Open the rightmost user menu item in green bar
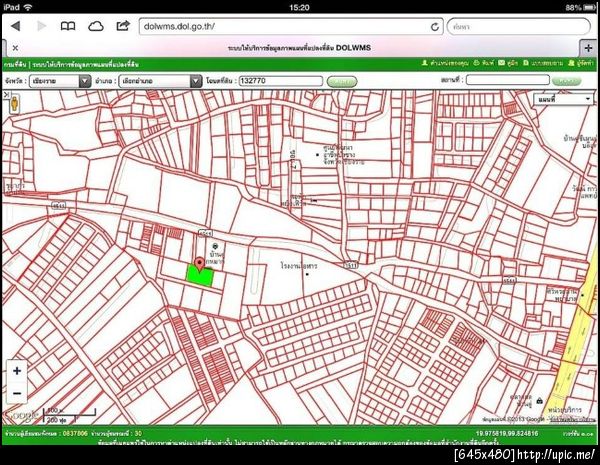Screen dimensions: 600x465 [x=580, y=63]
